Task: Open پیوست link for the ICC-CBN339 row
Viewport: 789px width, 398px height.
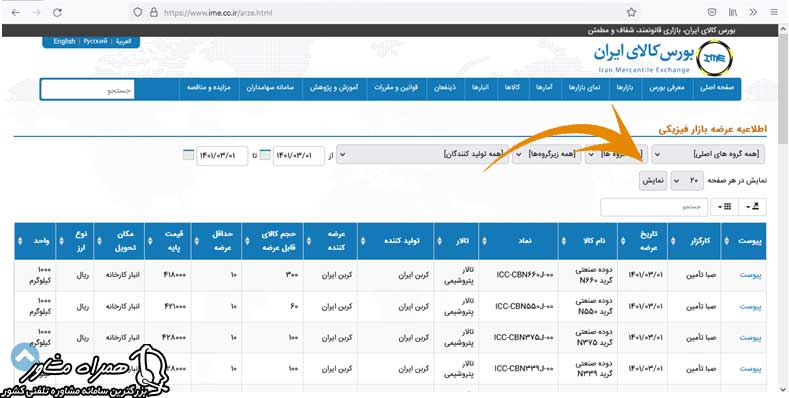Action: click(750, 369)
